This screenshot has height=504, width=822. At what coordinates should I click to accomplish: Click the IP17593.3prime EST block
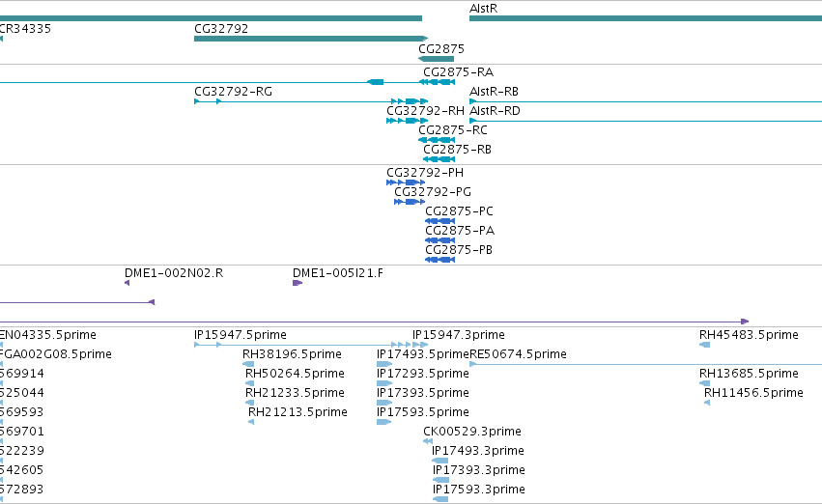[440, 499]
